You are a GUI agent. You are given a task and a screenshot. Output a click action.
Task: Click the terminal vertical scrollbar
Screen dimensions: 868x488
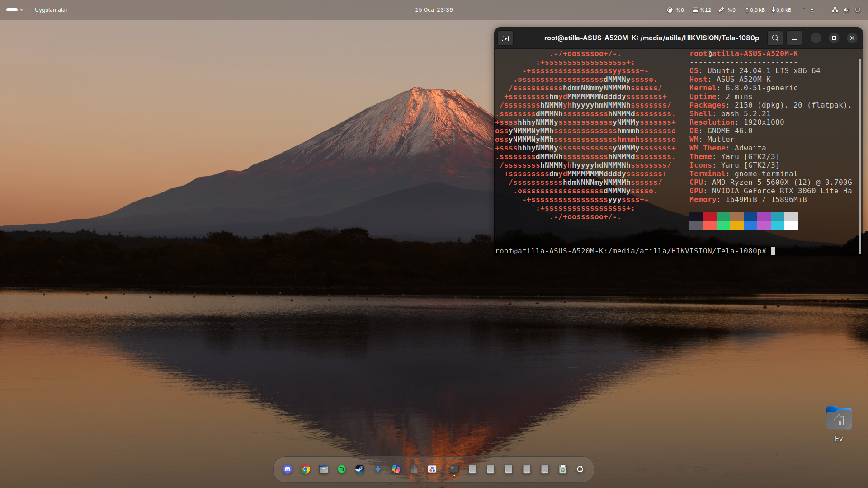[x=859, y=156]
